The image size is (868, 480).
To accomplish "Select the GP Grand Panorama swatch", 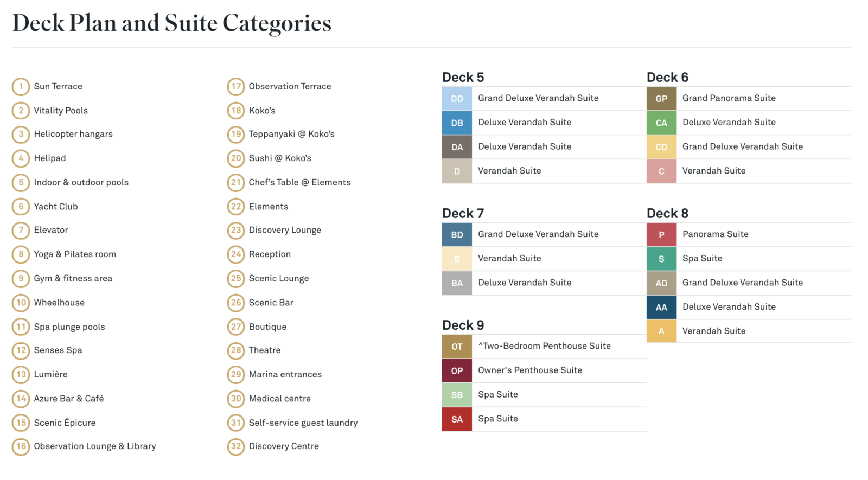I will tap(661, 99).
